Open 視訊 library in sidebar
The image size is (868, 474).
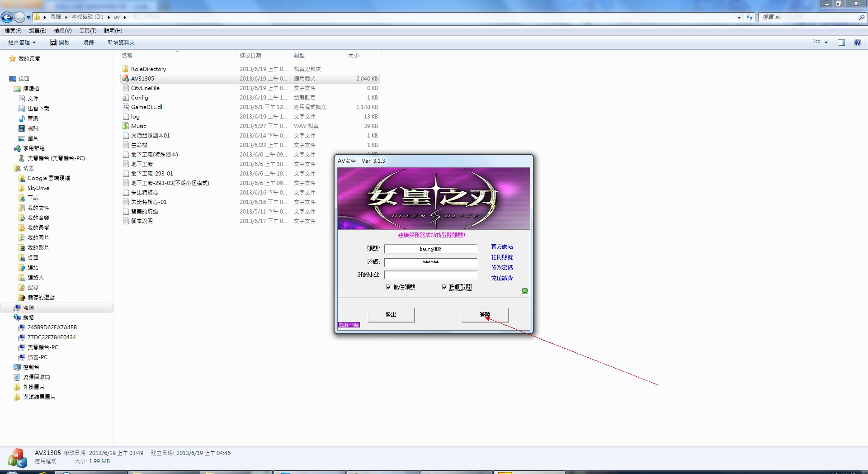pos(28,128)
